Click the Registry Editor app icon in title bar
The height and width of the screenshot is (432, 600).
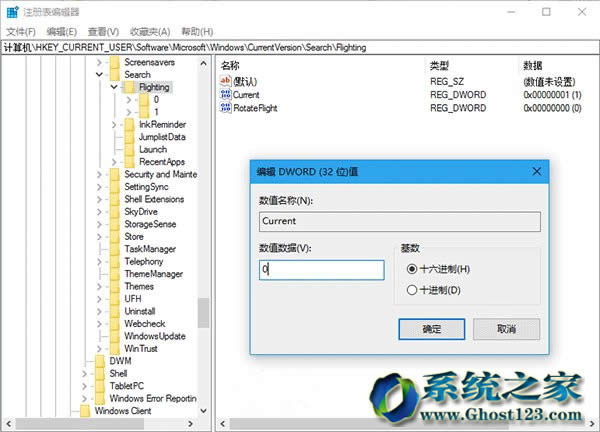click(x=11, y=11)
